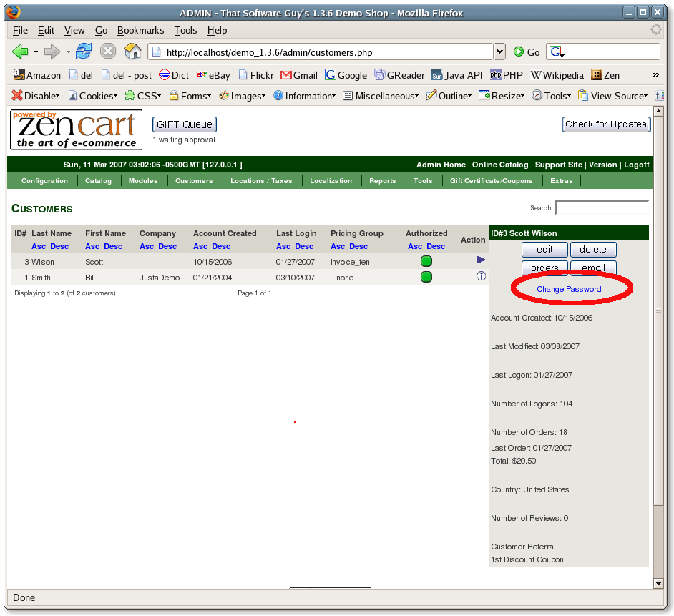Screen dimensions: 674x616
Task: Open the Images toolbar dropdown
Action: coord(243,96)
